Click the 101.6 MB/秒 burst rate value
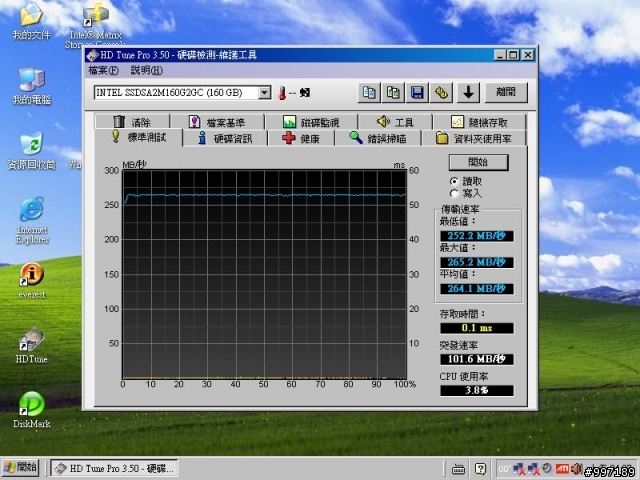 (x=477, y=359)
